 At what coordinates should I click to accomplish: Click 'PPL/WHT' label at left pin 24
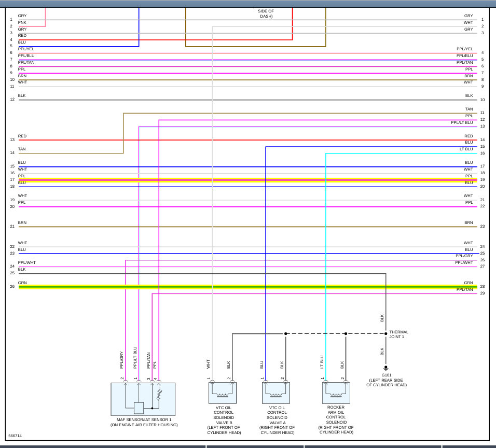(27, 262)
